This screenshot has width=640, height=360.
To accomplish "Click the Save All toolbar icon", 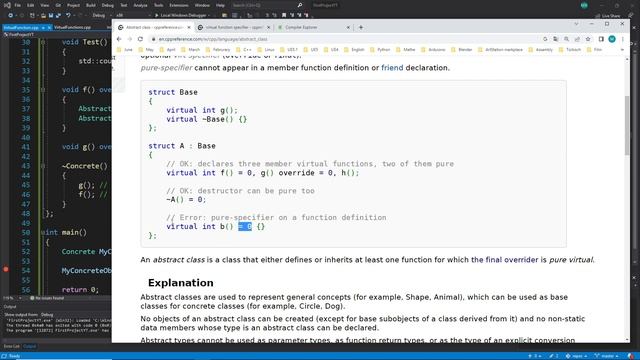I will pos(58,16).
